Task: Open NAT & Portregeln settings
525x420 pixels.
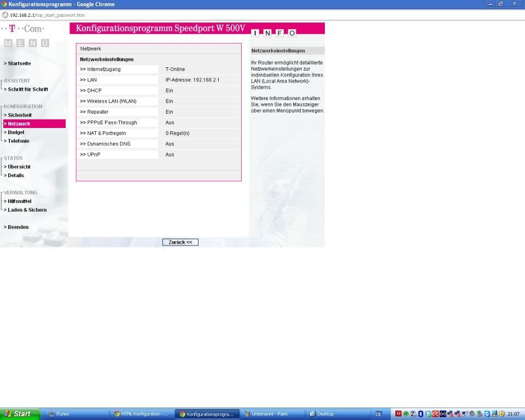Action: pos(103,133)
